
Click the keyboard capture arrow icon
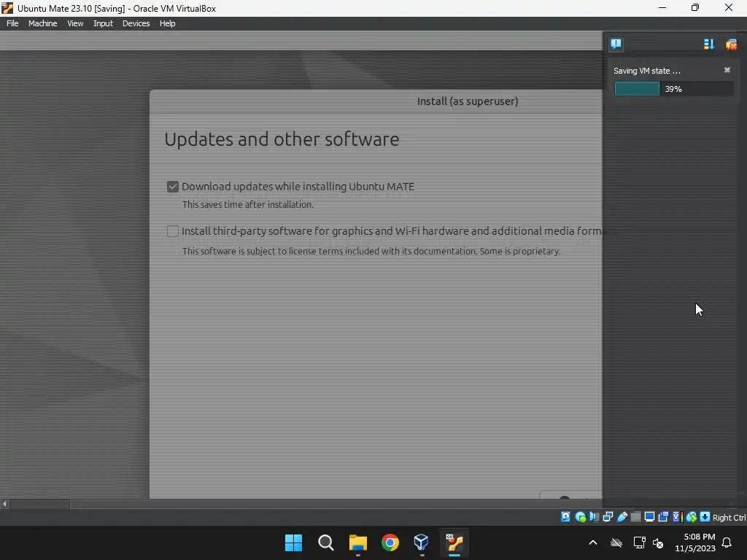pos(705,517)
